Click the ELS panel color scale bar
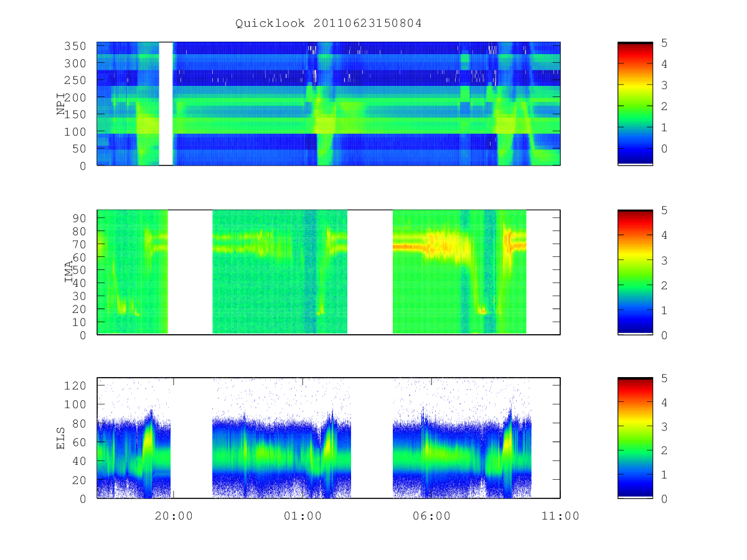This screenshot has width=747, height=560. pos(635,438)
